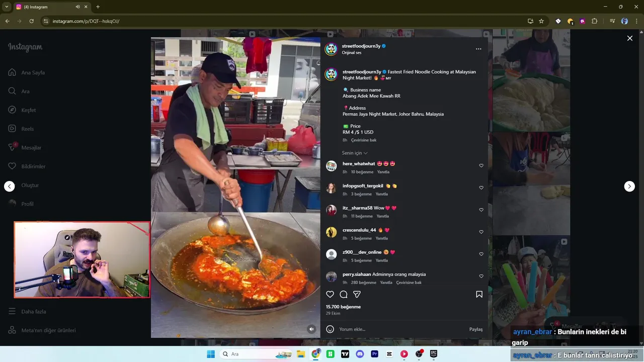This screenshot has width=644, height=362.
Task: Open the Ara search icon in sidebar
Action: [x=12, y=91]
